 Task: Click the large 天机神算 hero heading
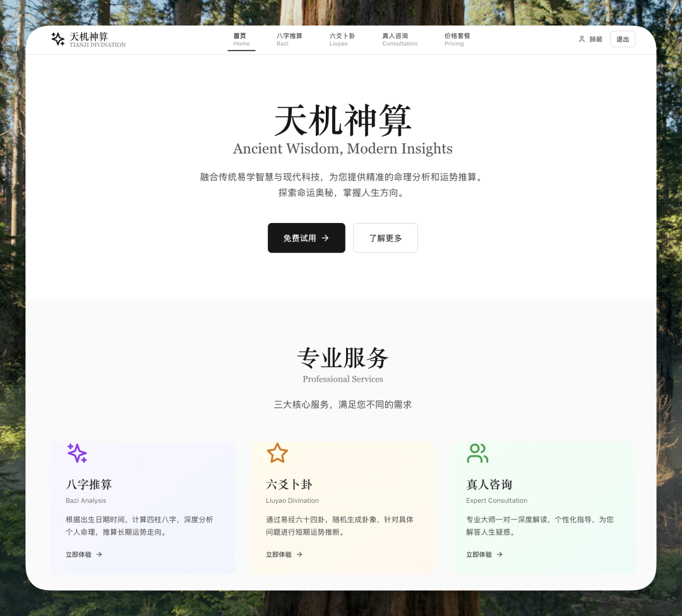coord(343,120)
